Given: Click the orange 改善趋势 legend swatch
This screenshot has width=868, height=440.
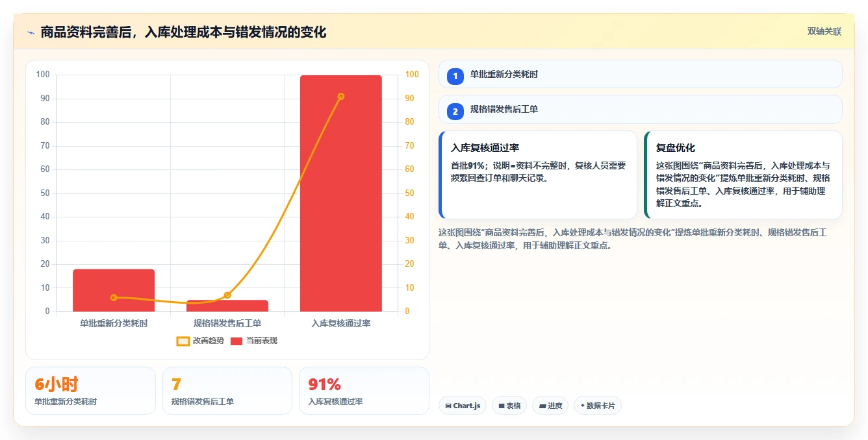Looking at the screenshot, I should [183, 341].
